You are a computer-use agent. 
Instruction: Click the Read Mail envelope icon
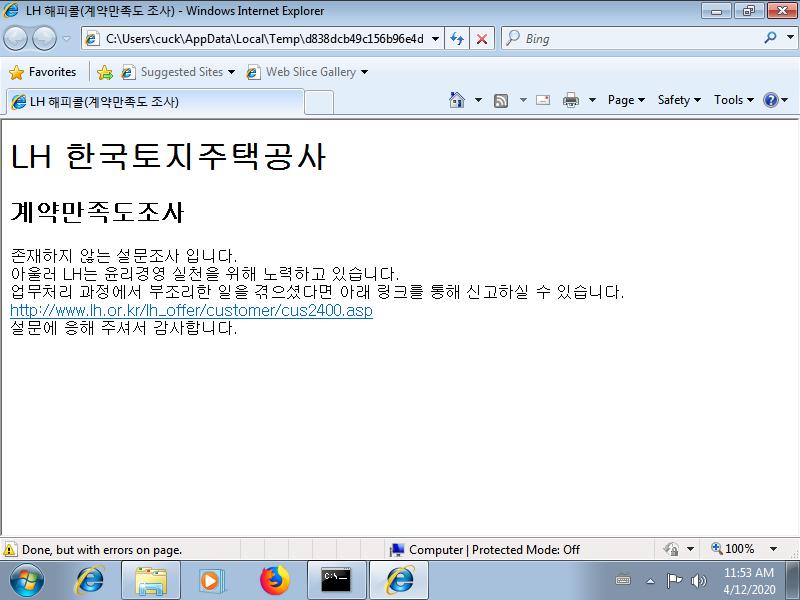tap(543, 100)
